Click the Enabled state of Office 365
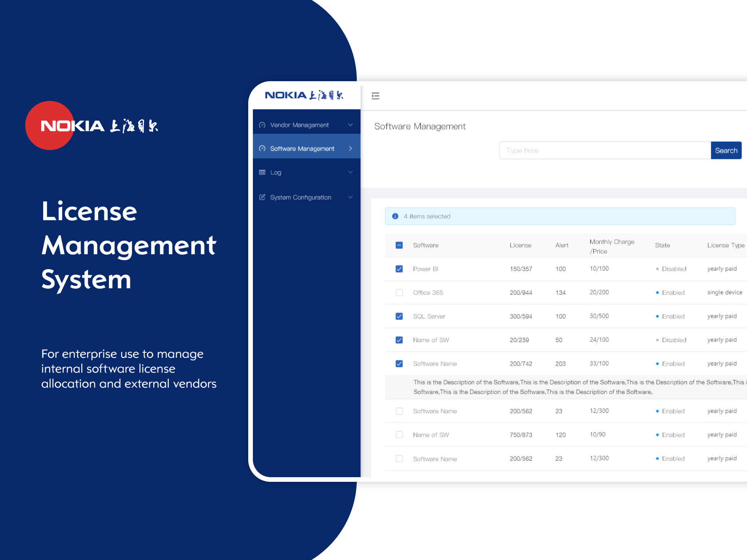This screenshot has height=560, width=747. (670, 292)
